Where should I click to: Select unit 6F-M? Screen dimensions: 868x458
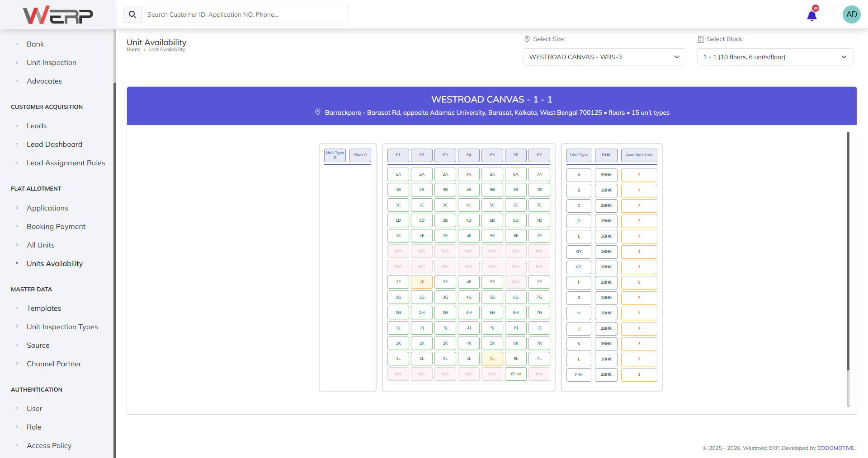point(516,374)
